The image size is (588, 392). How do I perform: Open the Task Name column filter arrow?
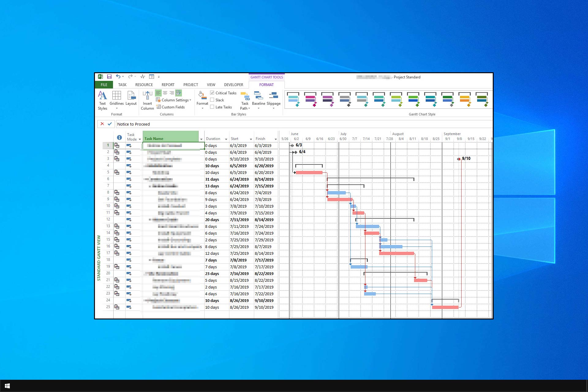(x=201, y=139)
